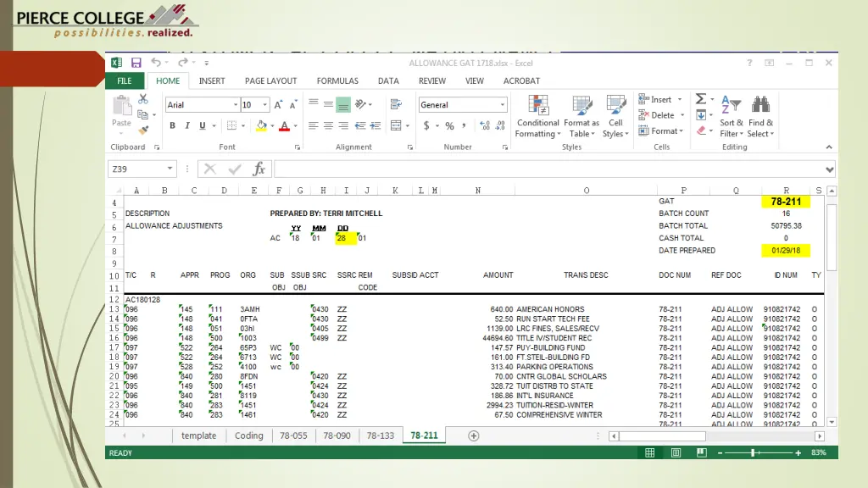Collapse the ribbon with the caret

(829, 147)
